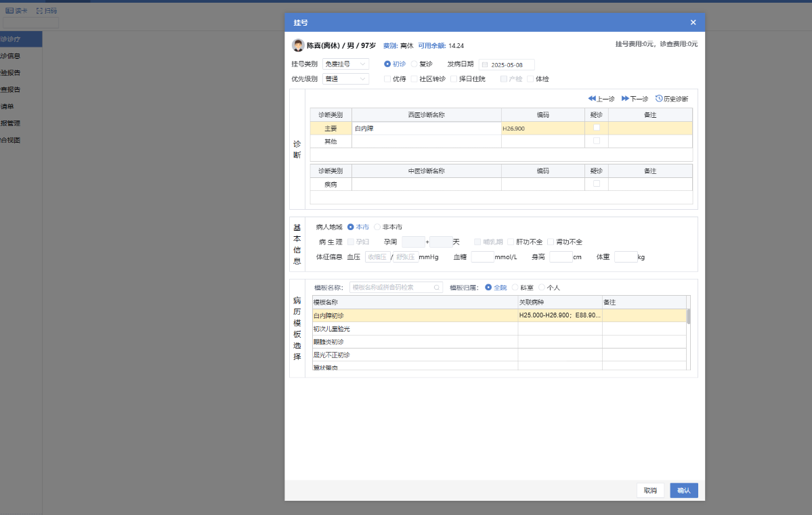
Task: Click the 上一诊 previous diagnosis arrow icon
Action: tap(591, 99)
